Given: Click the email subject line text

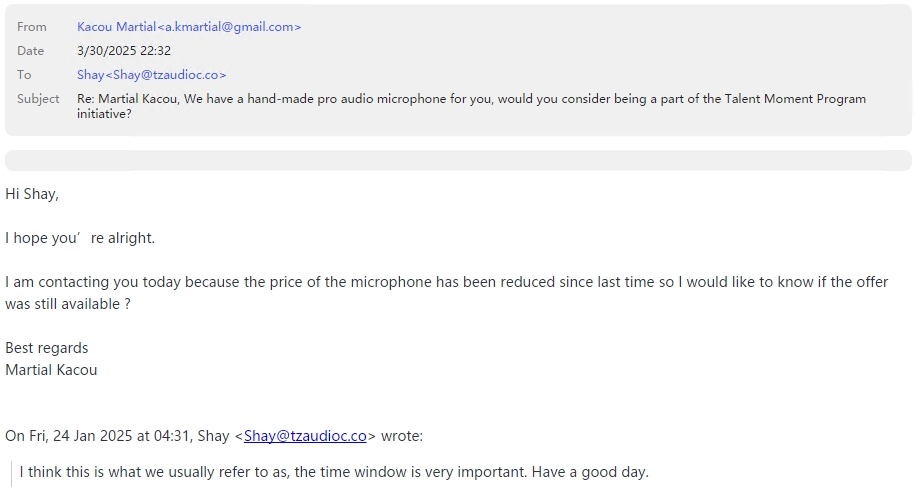Looking at the screenshot, I should point(472,106).
